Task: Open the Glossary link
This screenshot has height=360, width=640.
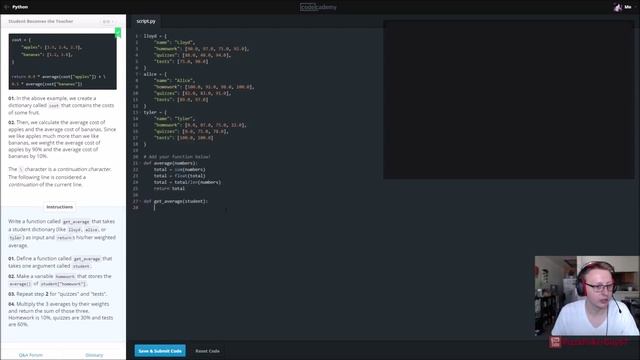Action: (94, 355)
